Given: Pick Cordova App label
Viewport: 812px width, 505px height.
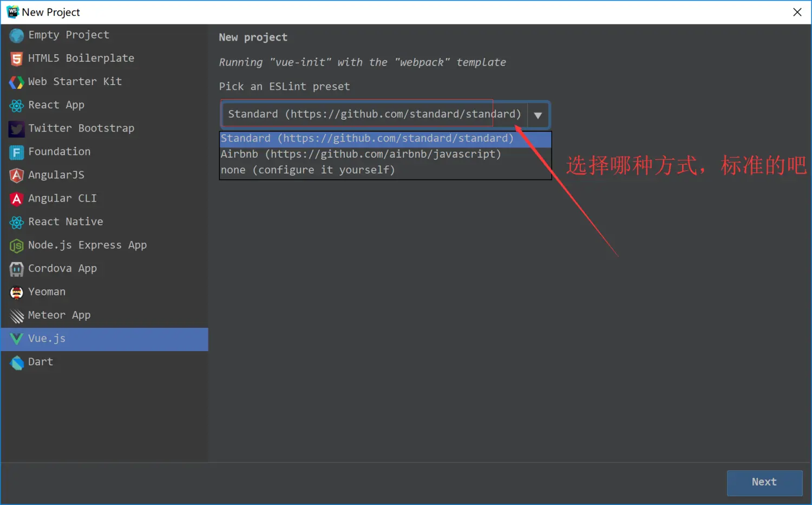Looking at the screenshot, I should coord(62,268).
